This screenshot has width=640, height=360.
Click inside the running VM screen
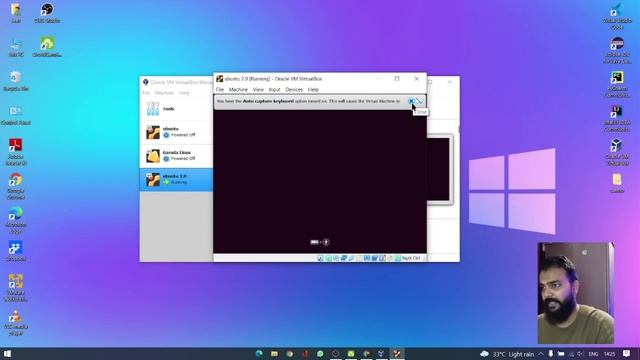point(320,181)
